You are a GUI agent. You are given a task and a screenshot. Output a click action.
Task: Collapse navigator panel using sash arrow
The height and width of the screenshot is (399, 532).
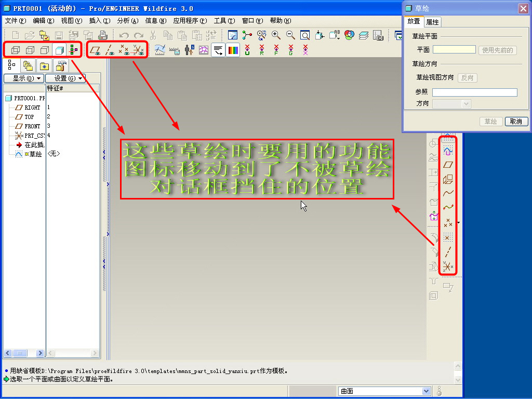click(x=104, y=155)
